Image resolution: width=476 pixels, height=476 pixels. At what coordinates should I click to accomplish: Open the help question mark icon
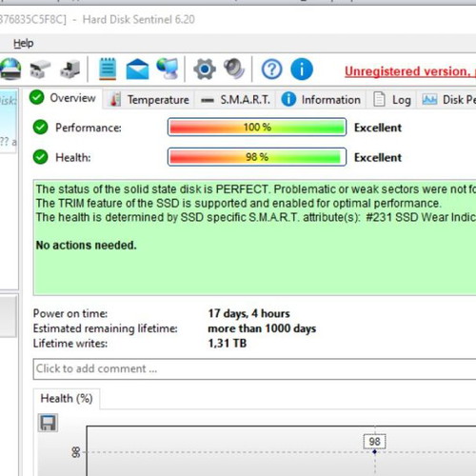tap(271, 69)
